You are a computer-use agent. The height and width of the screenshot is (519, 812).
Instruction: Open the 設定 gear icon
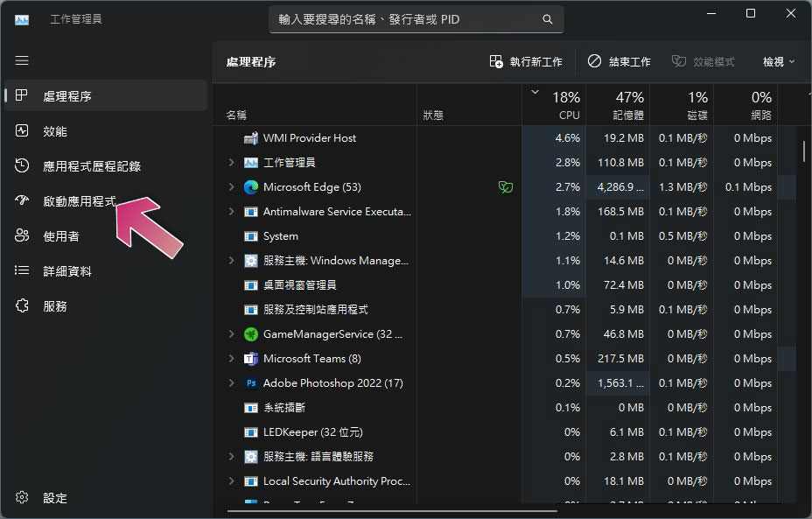pos(22,497)
